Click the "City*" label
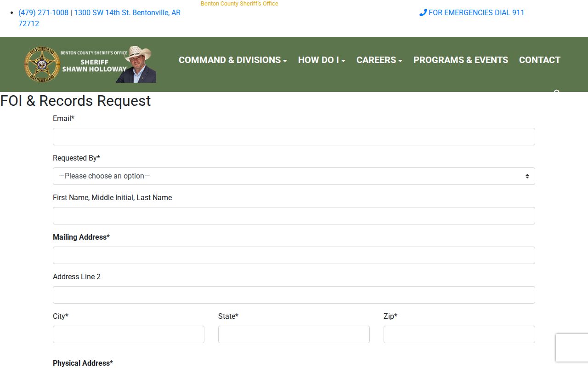This screenshot has height=368, width=588. tap(61, 316)
